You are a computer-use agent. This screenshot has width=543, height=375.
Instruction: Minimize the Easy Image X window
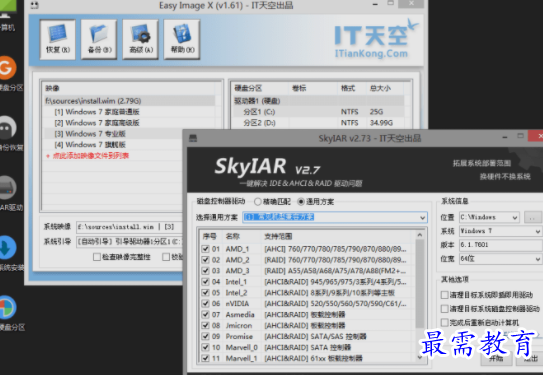tap(375, 4)
